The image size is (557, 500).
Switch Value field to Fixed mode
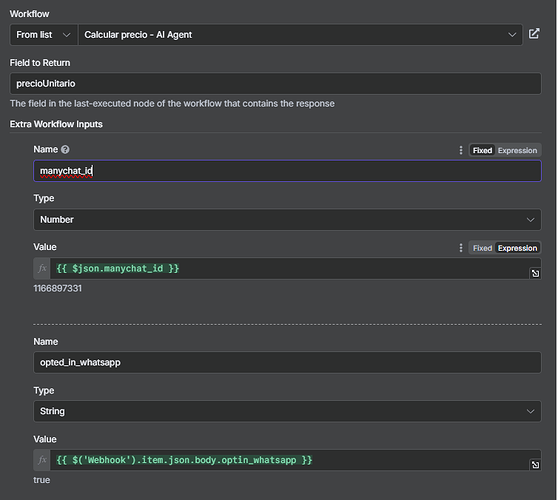coord(482,248)
